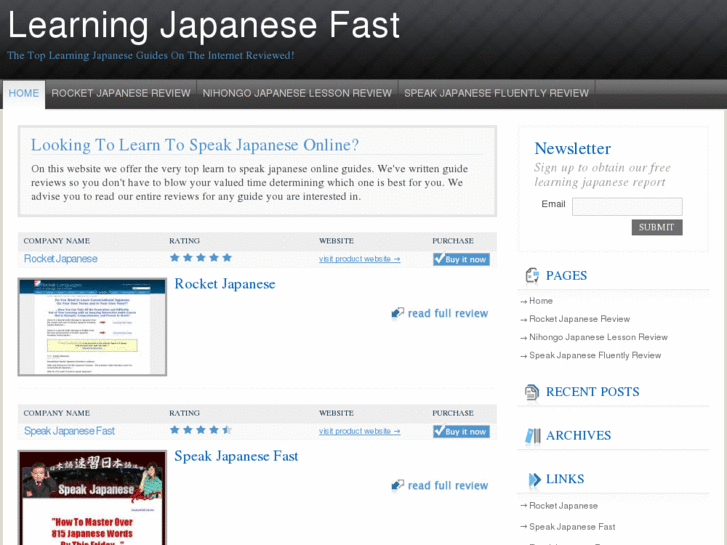This screenshot has height=545, width=727.
Task: Click the site tagline about top guides reviewed
Action: pos(151,56)
